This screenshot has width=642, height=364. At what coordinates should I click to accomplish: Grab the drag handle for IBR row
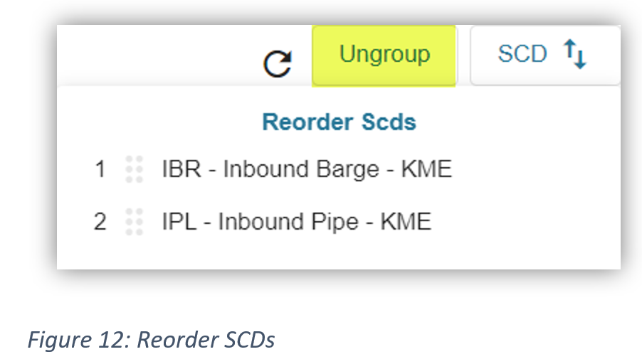coord(134,169)
